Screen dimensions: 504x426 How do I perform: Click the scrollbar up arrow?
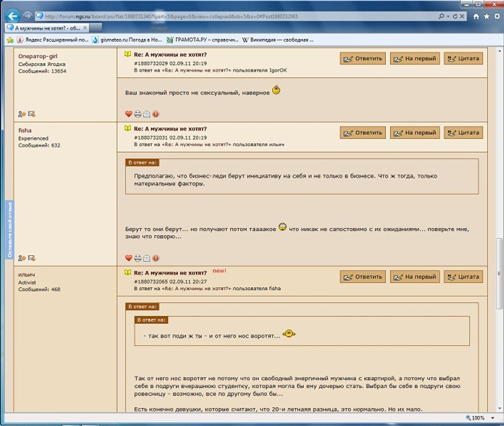coord(499,52)
